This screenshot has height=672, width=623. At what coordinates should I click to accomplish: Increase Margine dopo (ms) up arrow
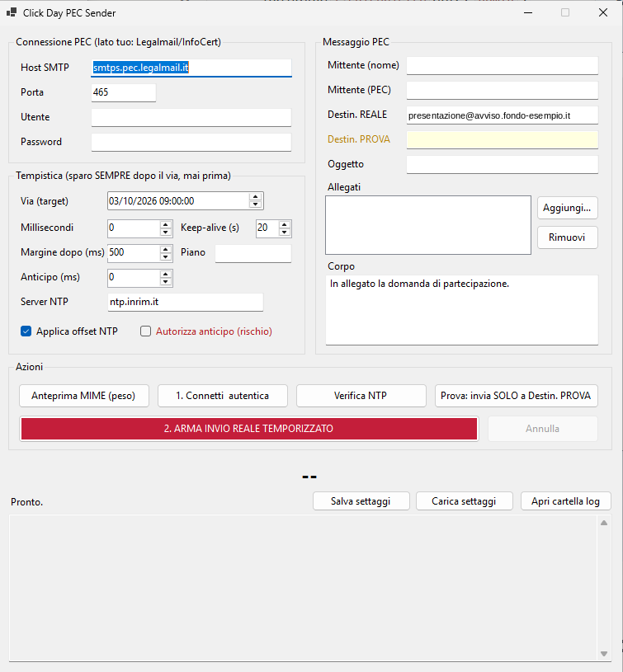[x=166, y=249]
